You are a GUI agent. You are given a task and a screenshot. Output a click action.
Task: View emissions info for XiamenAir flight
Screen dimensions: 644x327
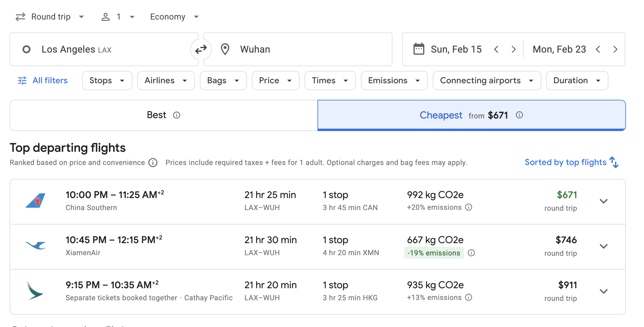(471, 253)
